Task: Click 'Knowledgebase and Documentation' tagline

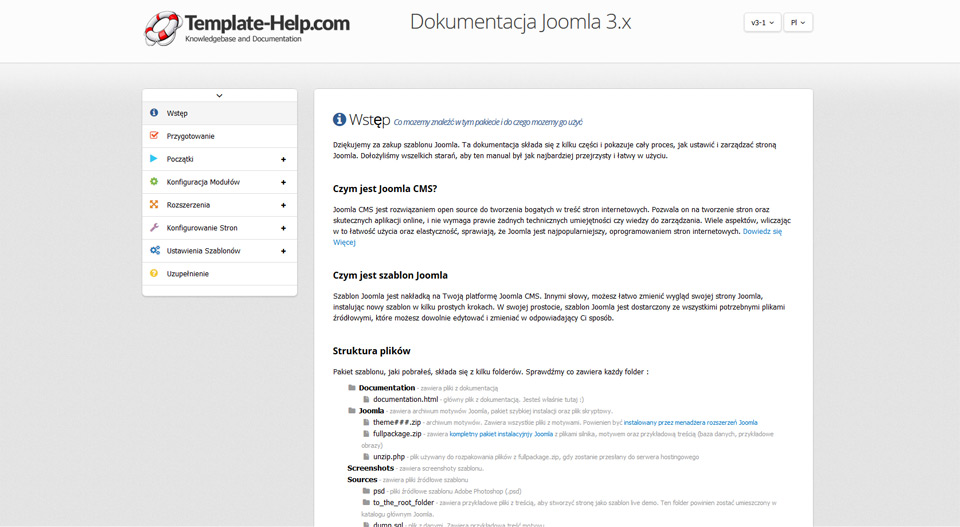Action: (243, 39)
